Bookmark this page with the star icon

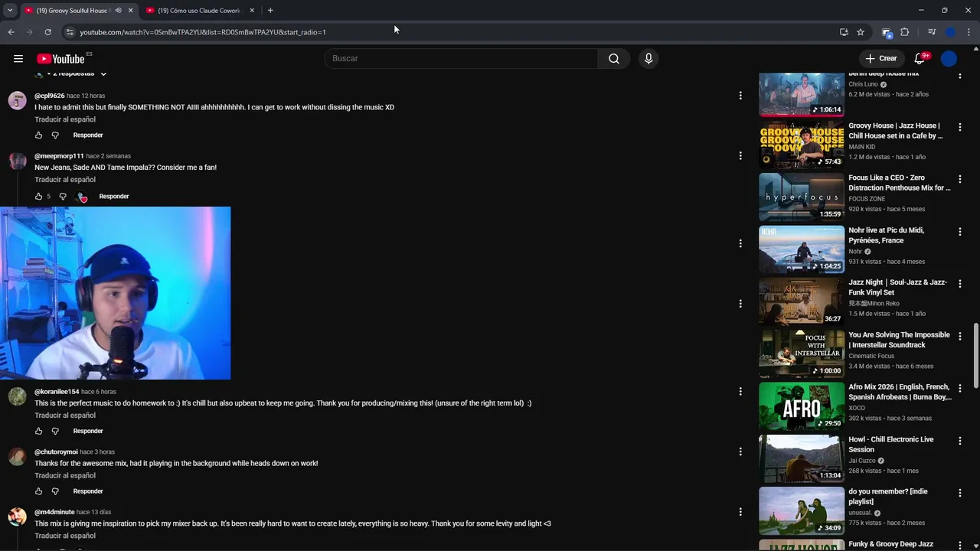pyautogui.click(x=861, y=32)
